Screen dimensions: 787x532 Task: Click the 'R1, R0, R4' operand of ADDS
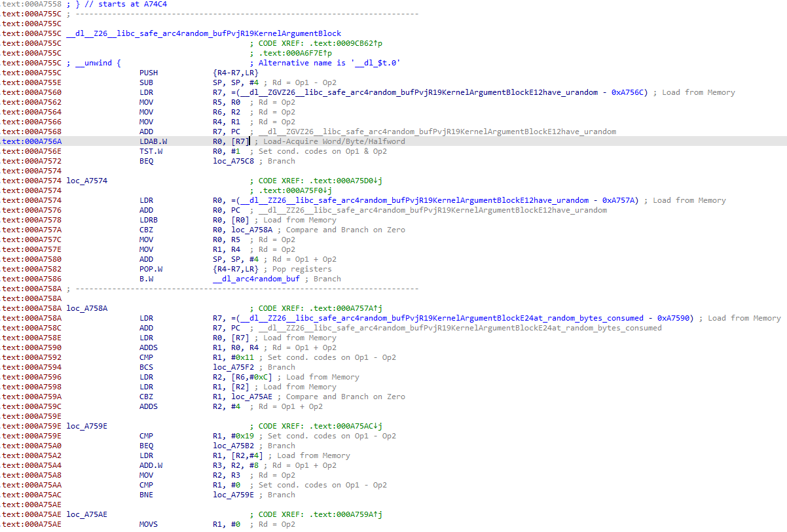236,347
